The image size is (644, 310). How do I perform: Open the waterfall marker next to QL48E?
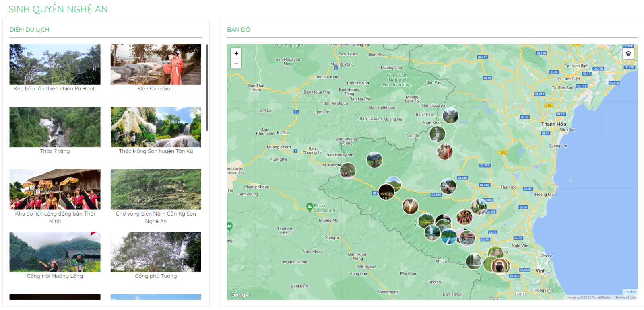[x=479, y=207]
